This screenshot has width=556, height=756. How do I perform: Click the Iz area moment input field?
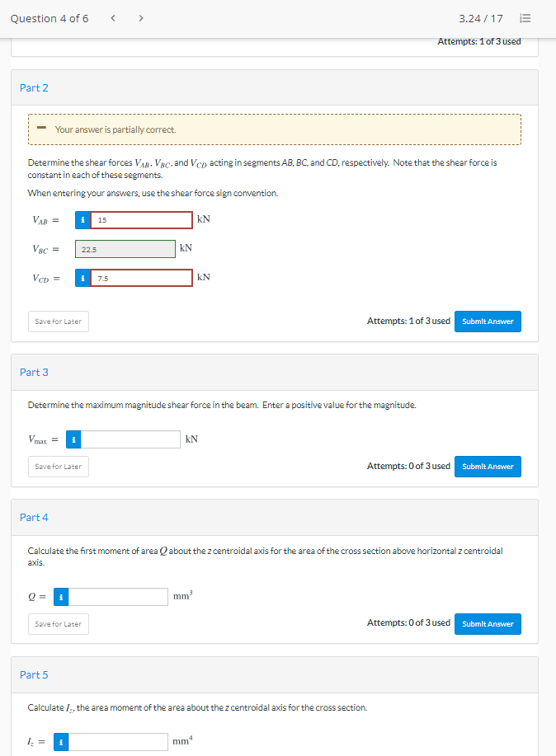pyautogui.click(x=119, y=742)
